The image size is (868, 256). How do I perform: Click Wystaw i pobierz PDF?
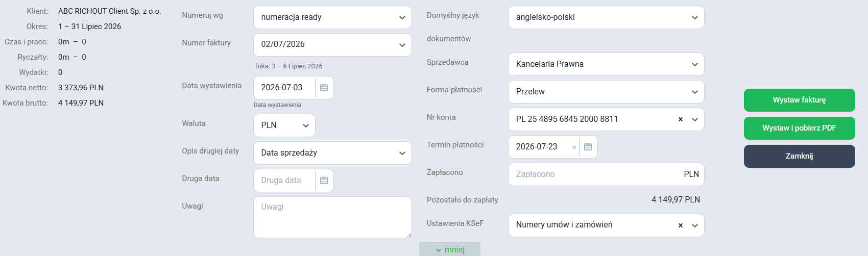(799, 128)
